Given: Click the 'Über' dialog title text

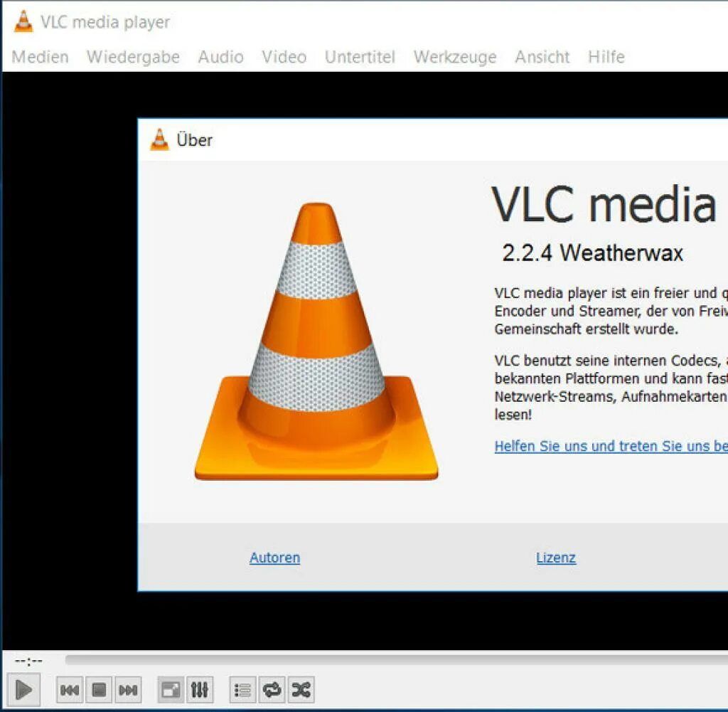Looking at the screenshot, I should (x=195, y=140).
